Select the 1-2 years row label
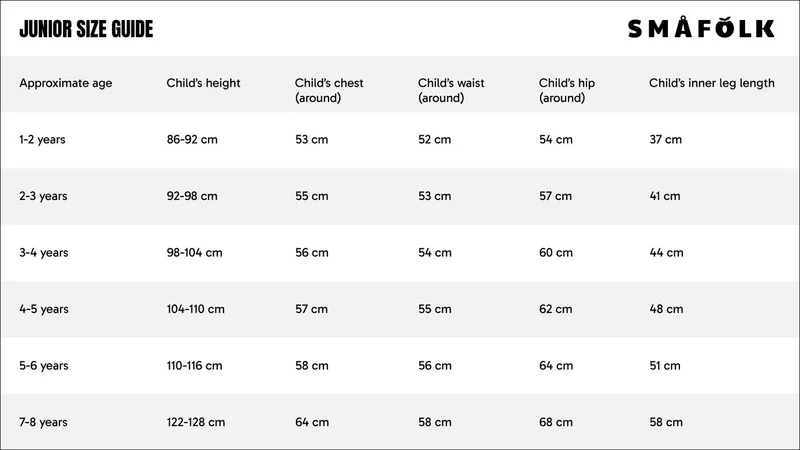This screenshot has height=450, width=800. point(42,140)
